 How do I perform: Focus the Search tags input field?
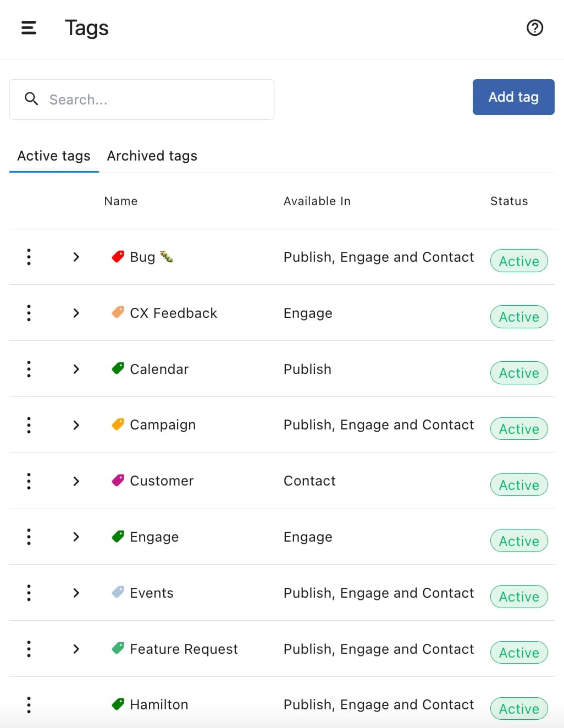point(154,100)
